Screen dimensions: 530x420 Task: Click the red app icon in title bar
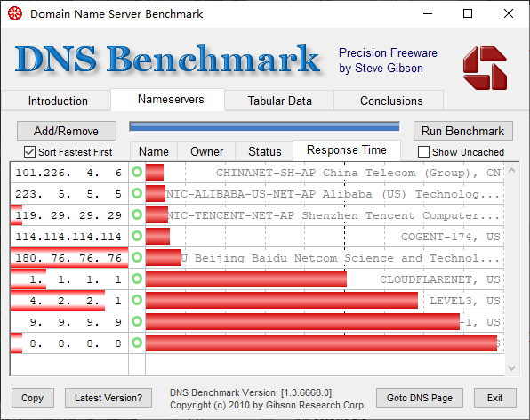[15, 14]
